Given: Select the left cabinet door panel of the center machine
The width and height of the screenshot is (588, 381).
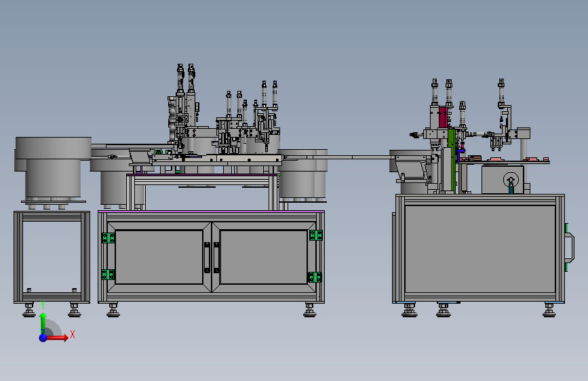Looking at the screenshot, I should [159, 257].
